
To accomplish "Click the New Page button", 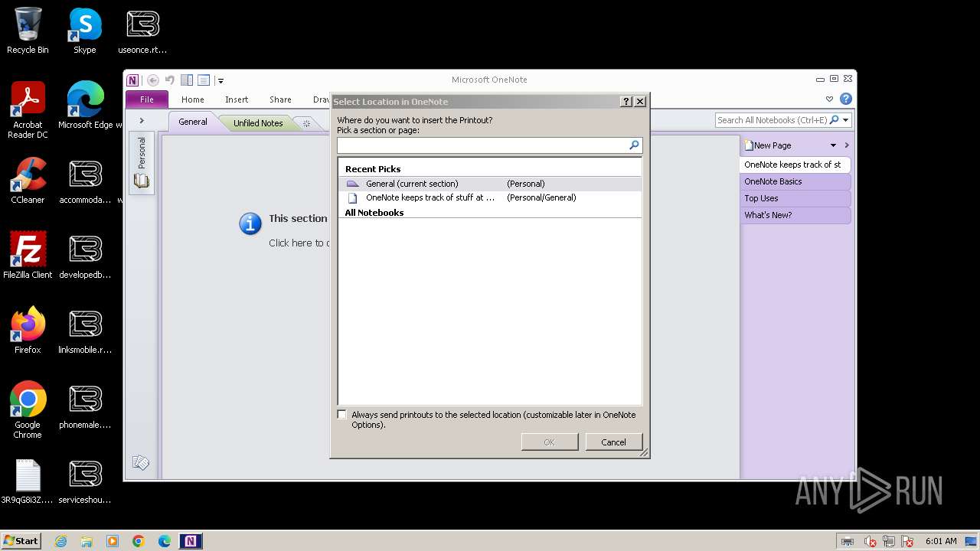I will tap(768, 145).
